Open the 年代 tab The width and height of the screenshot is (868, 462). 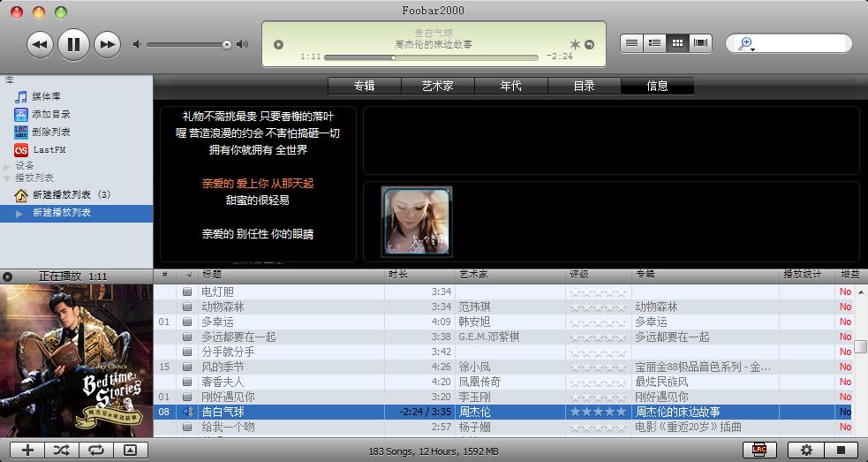(x=510, y=86)
